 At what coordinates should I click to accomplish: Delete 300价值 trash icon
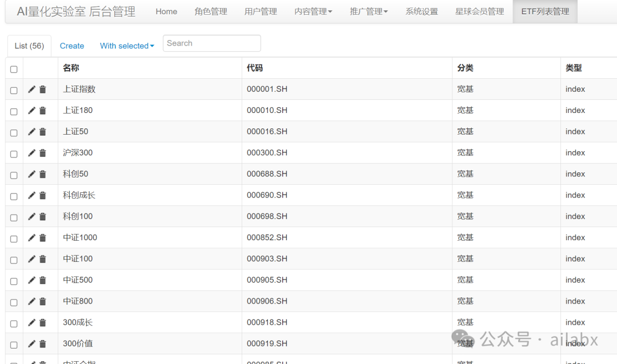(42, 344)
